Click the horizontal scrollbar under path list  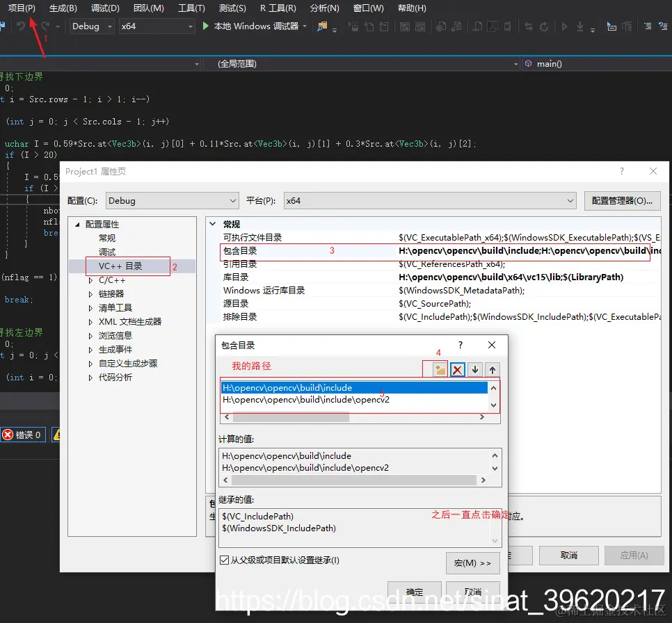tap(354, 417)
